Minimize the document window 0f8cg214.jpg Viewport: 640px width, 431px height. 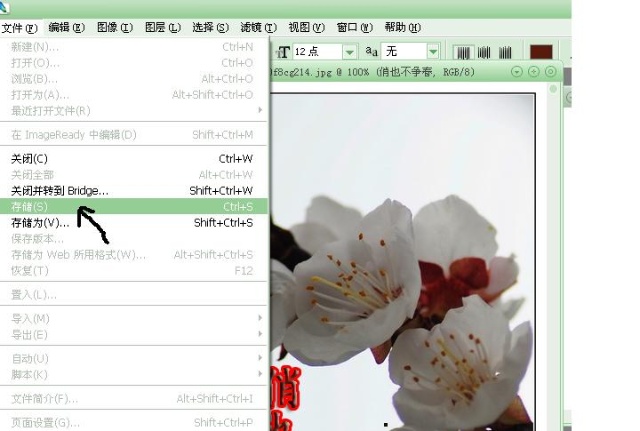(x=517, y=72)
